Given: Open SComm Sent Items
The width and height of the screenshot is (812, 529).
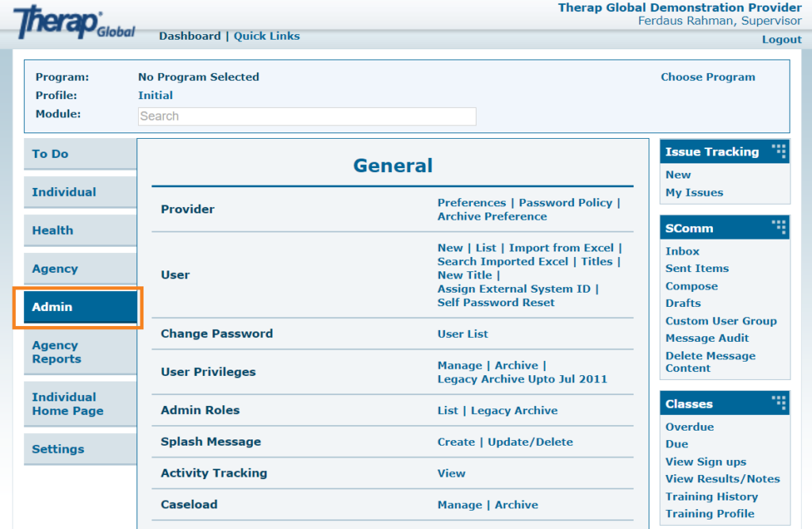Looking at the screenshot, I should pos(697,268).
